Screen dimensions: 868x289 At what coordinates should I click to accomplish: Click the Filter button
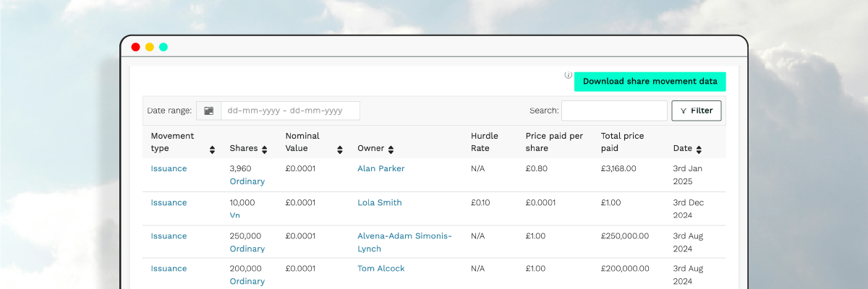tap(697, 111)
